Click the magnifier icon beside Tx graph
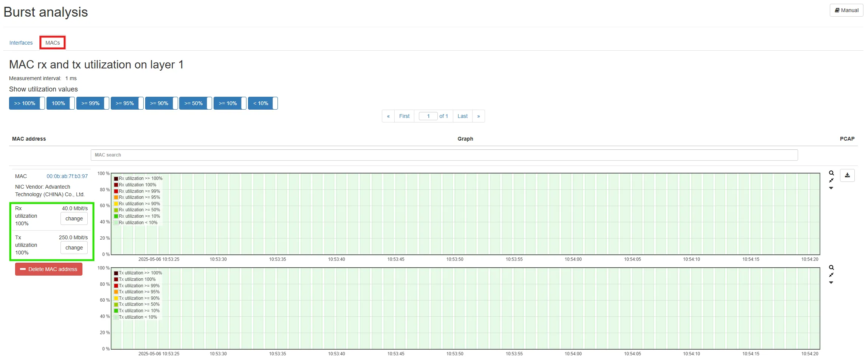 click(831, 268)
